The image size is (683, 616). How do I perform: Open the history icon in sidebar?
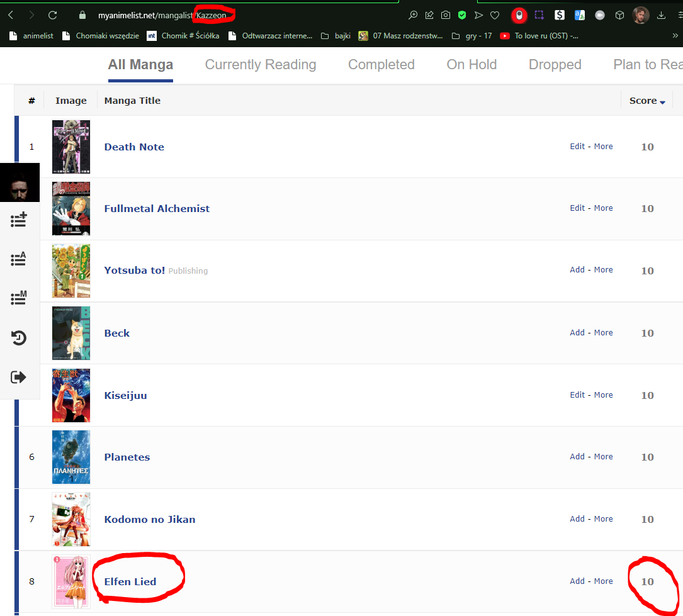[x=19, y=338]
